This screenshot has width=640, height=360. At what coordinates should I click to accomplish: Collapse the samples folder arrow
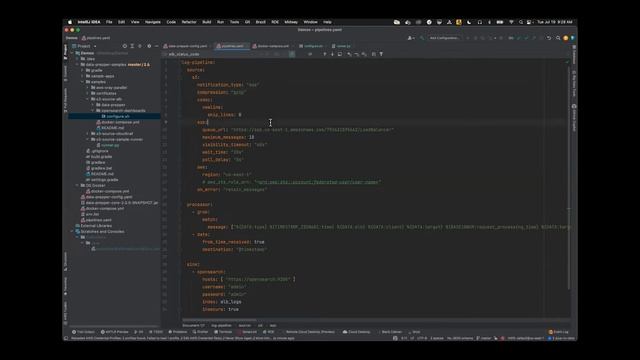[82, 82]
